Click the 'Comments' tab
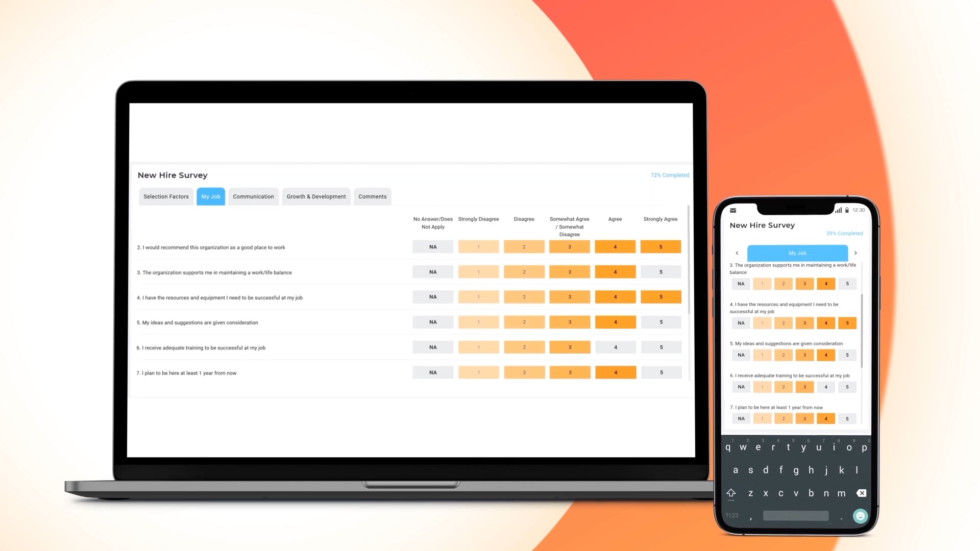This screenshot has height=551, width=980. 372,196
